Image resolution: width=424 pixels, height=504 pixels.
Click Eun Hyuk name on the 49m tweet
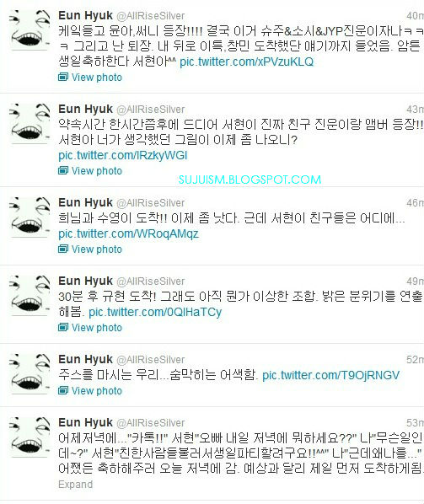tap(85, 281)
